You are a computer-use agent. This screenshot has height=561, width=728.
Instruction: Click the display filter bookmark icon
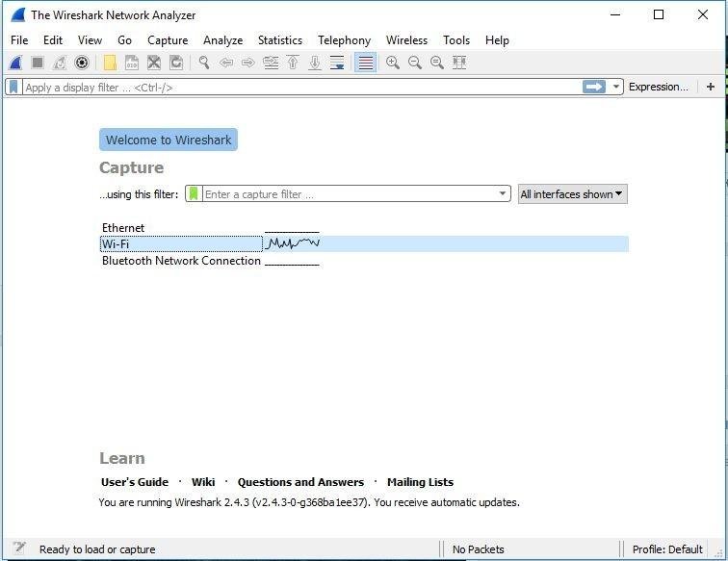(x=13, y=87)
